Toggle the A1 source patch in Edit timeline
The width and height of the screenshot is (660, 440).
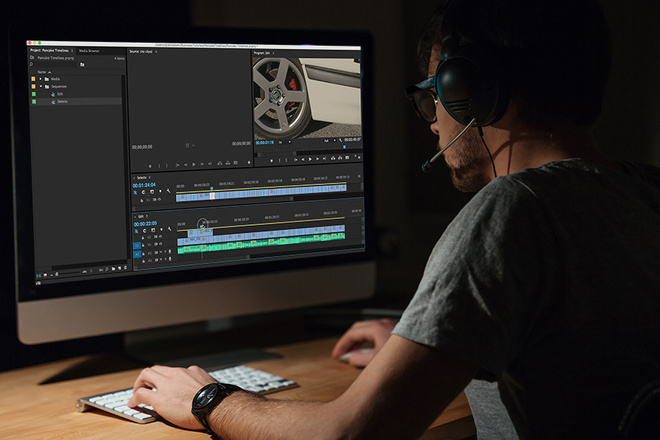click(x=137, y=254)
